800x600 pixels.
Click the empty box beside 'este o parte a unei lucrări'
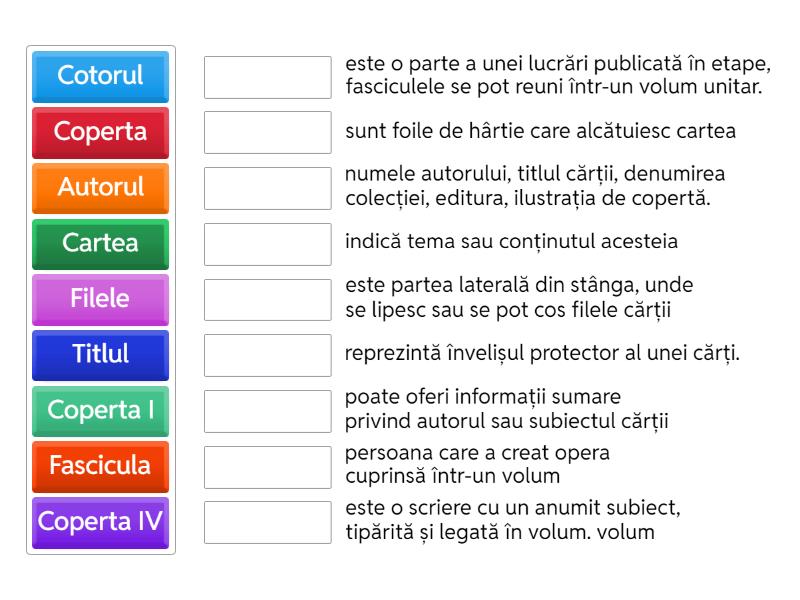[x=267, y=77]
